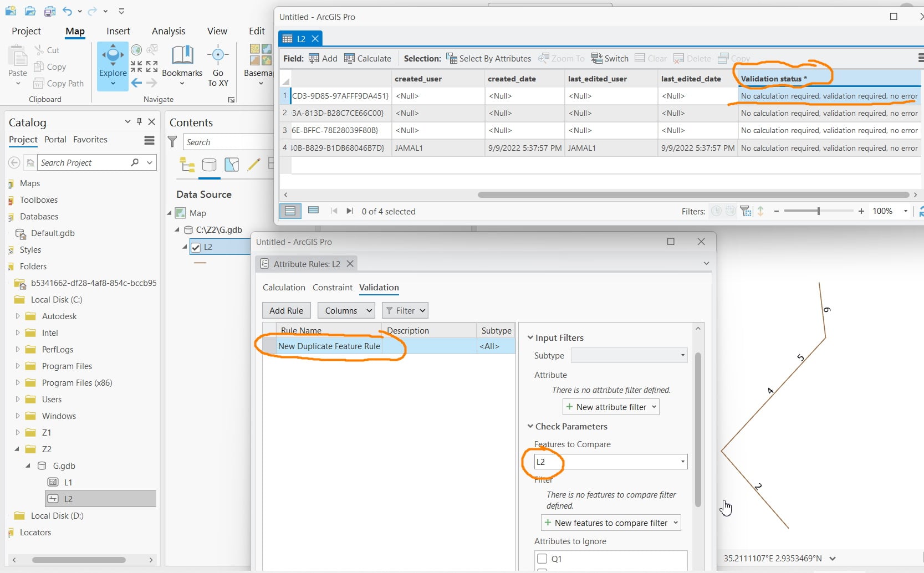The height and width of the screenshot is (573, 924).
Task: Click the Fixed Zoom Out arrows icon
Action: [152, 67]
